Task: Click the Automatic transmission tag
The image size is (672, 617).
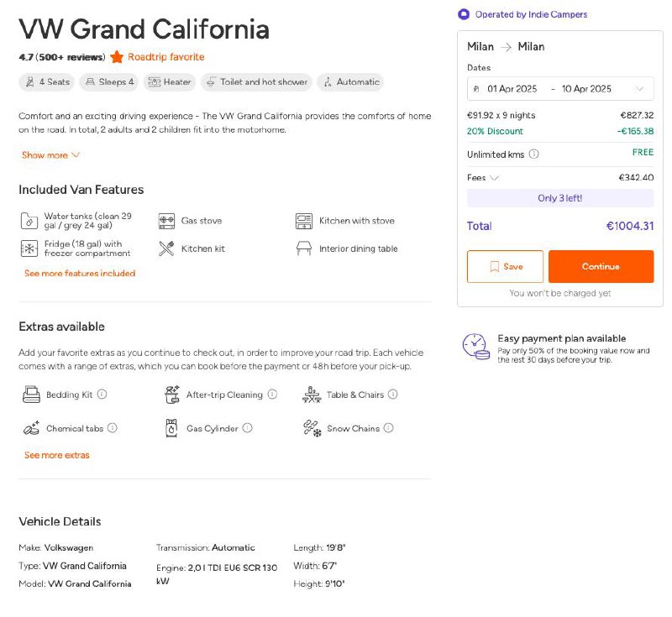Action: click(x=350, y=81)
